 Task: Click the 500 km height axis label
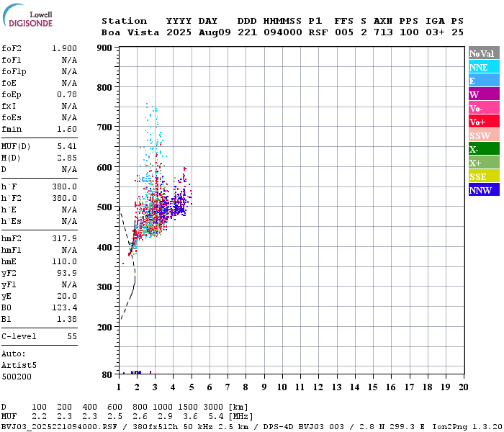104,207
